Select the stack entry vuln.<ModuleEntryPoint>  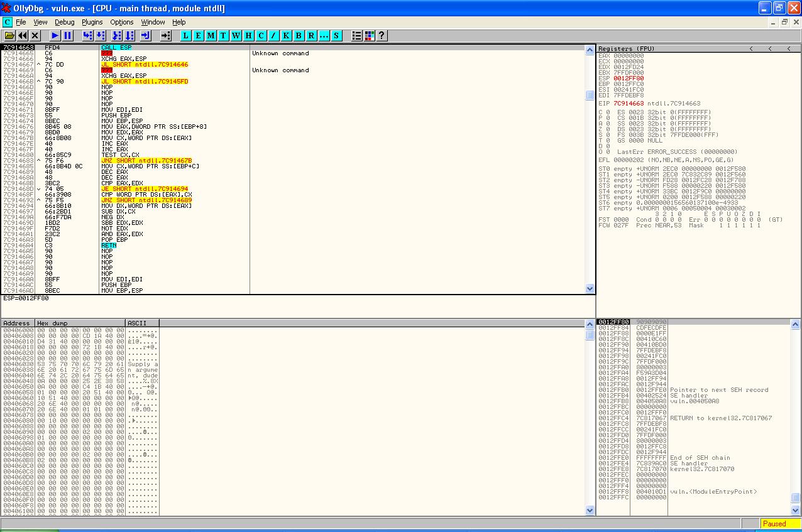[713, 492]
